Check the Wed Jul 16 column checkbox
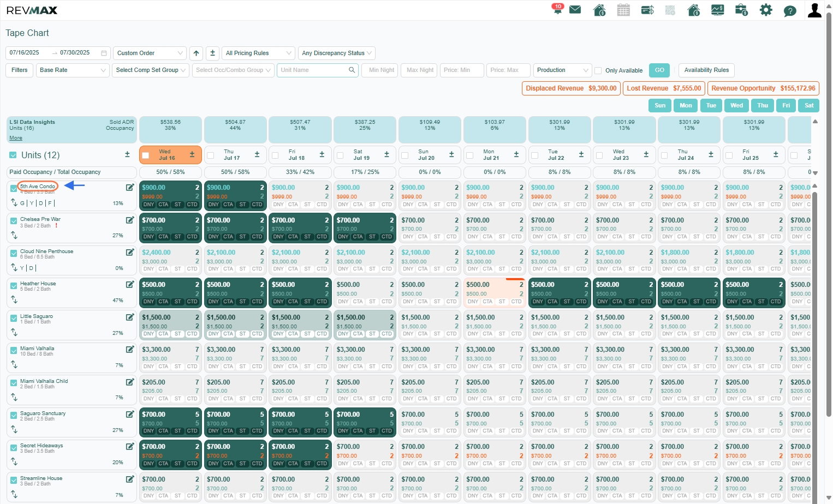This screenshot has width=833, height=504. pos(146,155)
